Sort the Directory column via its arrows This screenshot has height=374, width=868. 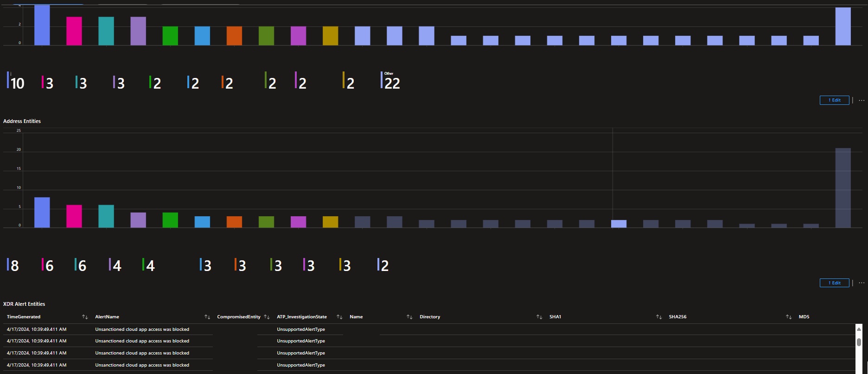coord(539,317)
